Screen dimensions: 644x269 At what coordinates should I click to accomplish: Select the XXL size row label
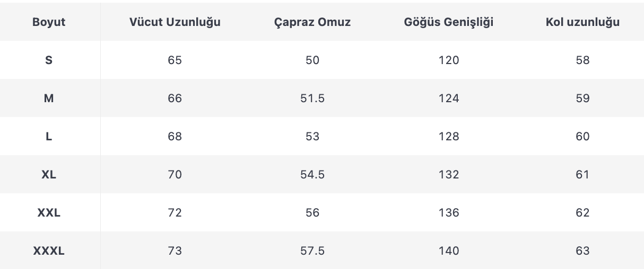coord(49,213)
